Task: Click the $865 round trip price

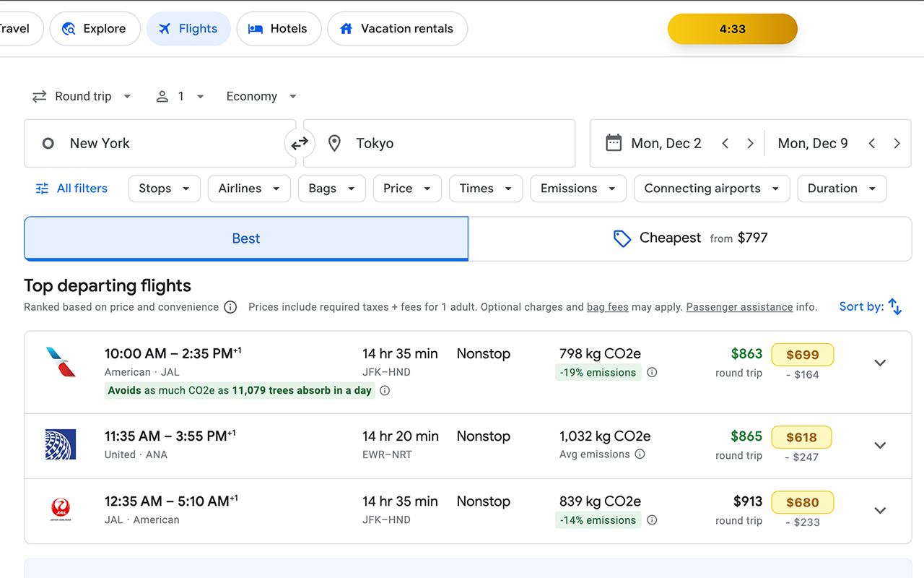Action: [x=746, y=436]
